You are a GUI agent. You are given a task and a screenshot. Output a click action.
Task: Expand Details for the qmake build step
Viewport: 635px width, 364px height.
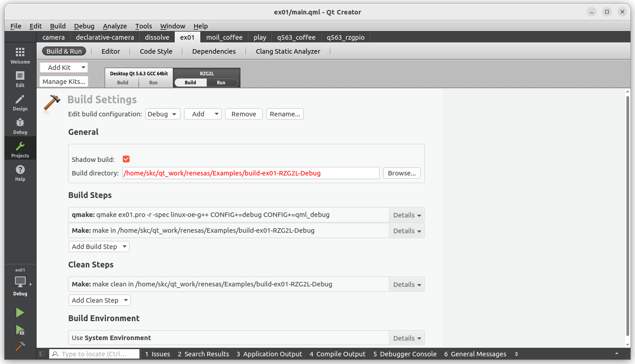pos(406,215)
